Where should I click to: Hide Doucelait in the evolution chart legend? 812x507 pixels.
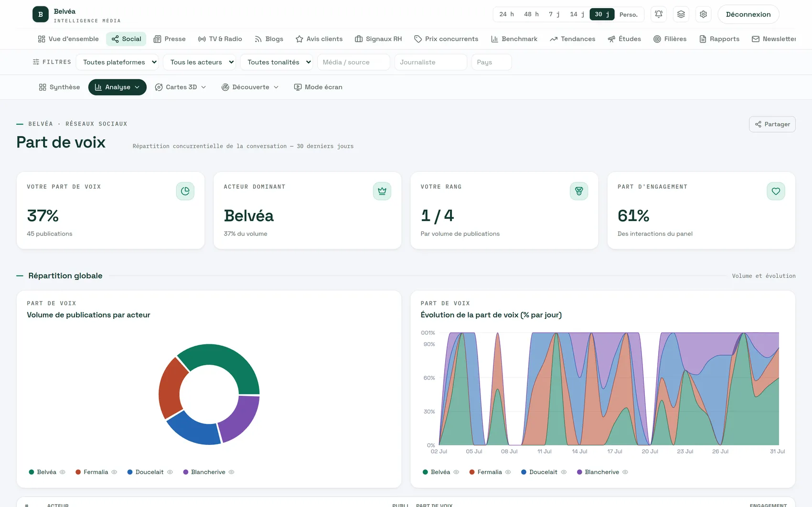click(564, 472)
